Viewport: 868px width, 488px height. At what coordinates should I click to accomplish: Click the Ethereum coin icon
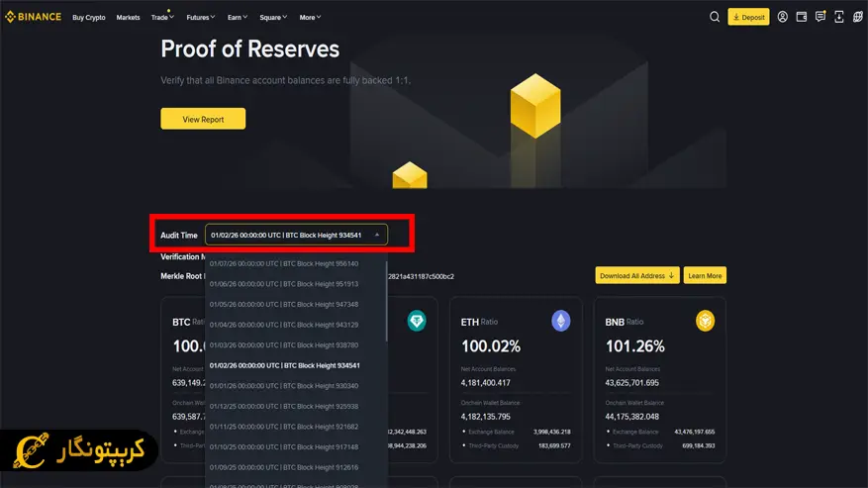point(561,321)
